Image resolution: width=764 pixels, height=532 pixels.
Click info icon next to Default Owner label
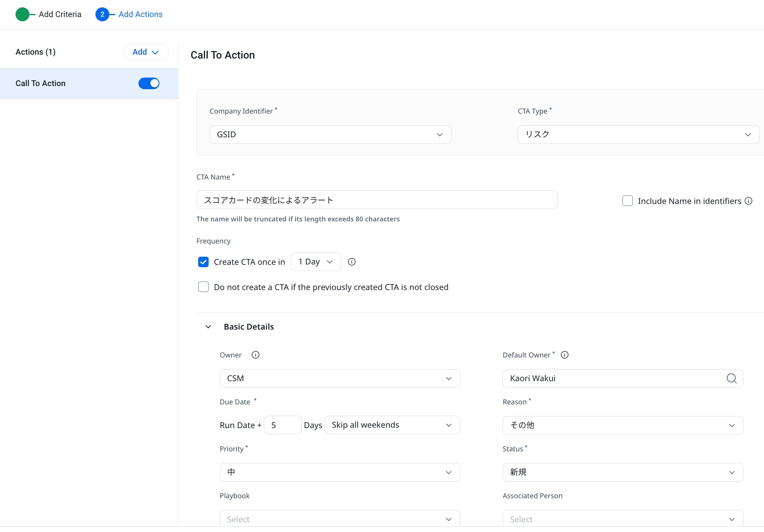(x=565, y=355)
